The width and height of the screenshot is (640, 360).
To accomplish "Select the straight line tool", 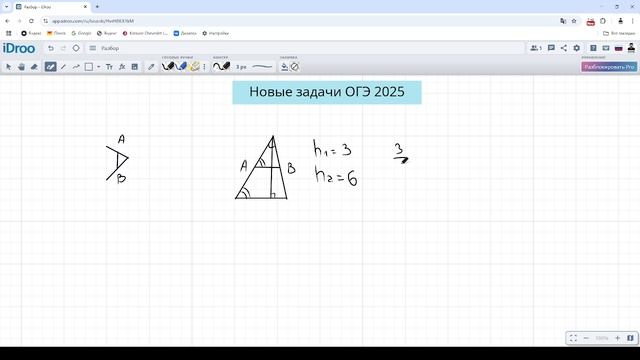I will [63, 67].
